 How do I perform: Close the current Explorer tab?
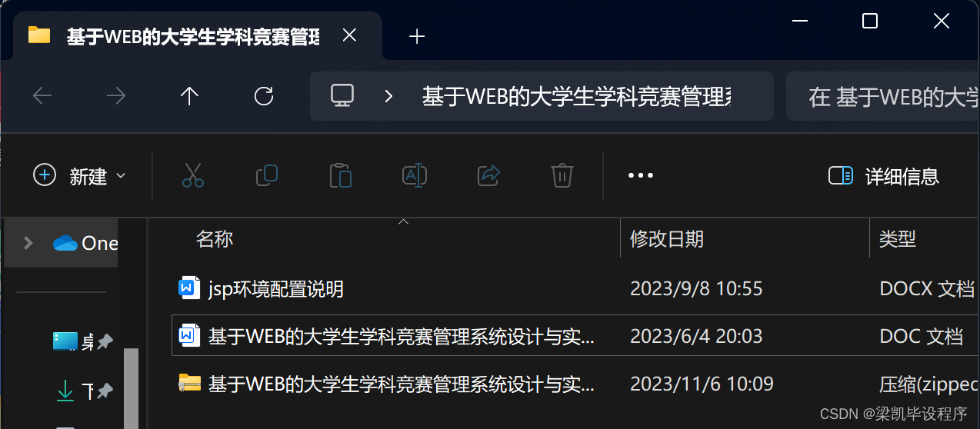click(349, 36)
